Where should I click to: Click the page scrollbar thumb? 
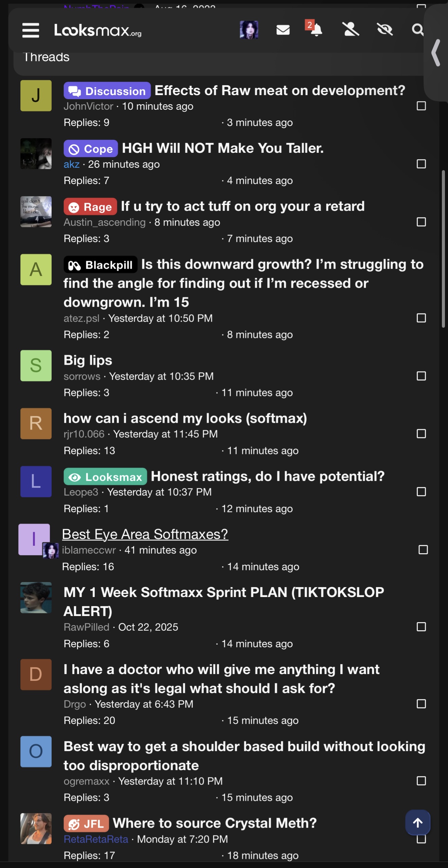pos(443,249)
